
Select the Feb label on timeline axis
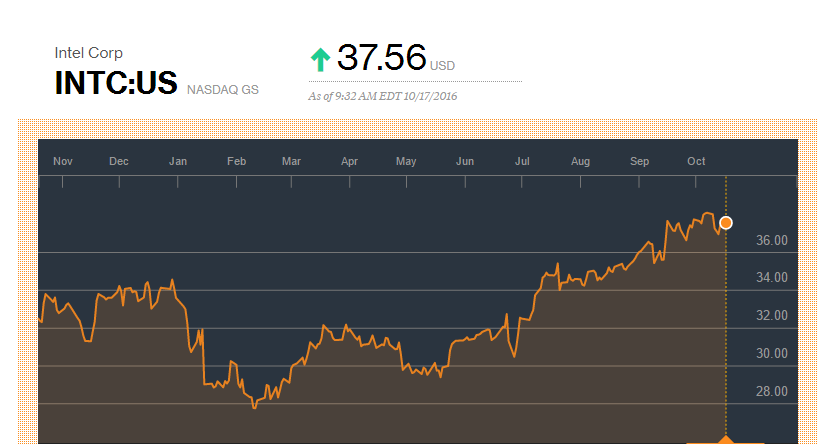[236, 161]
